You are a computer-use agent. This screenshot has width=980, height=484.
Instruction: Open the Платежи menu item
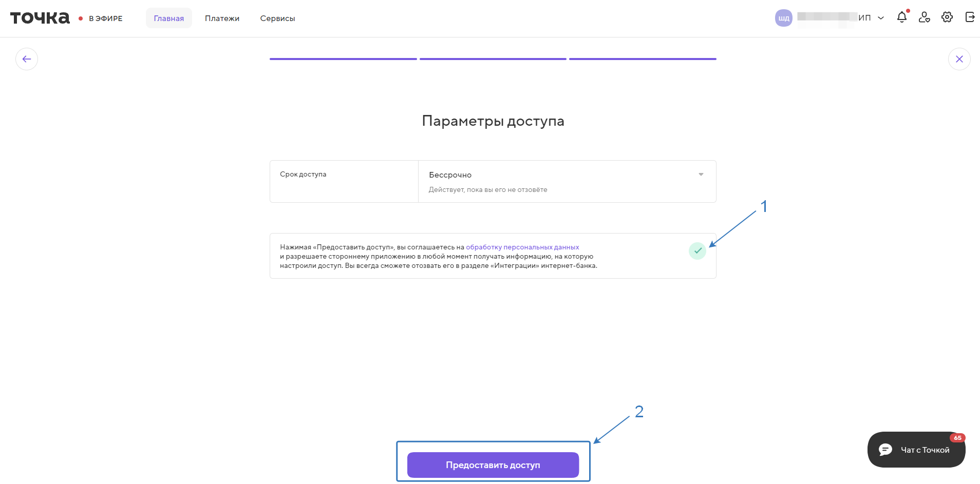pyautogui.click(x=222, y=18)
